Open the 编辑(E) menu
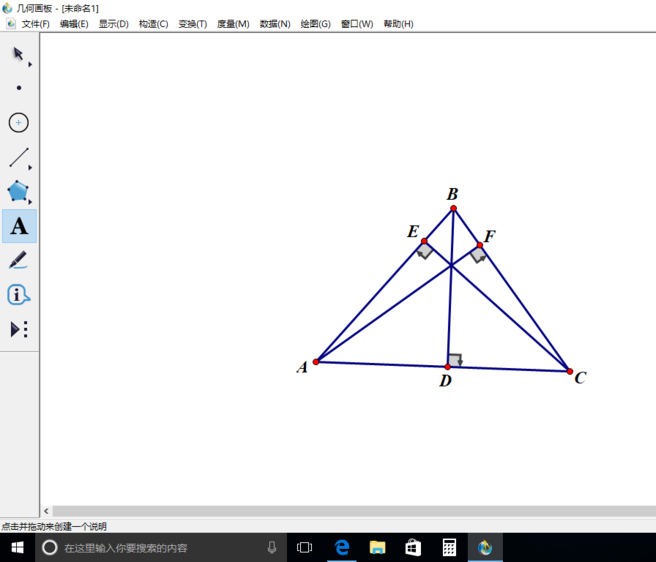Viewport: 656px width, 562px height. click(74, 24)
